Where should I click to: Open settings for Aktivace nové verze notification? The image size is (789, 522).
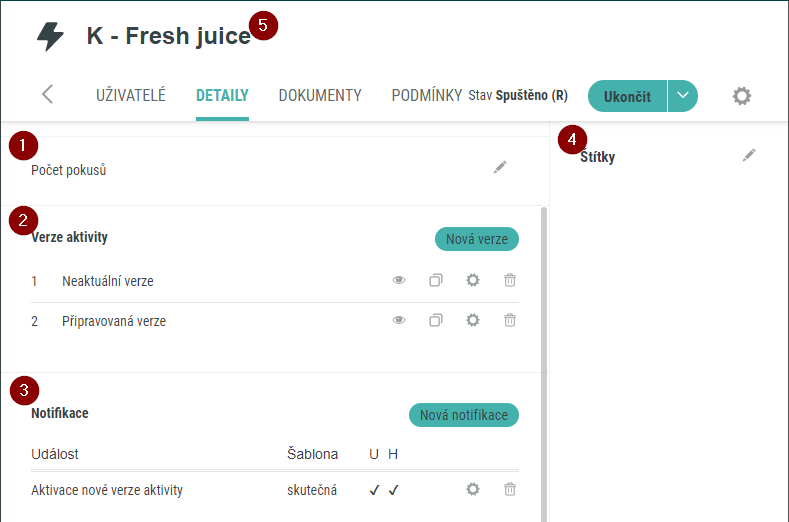(472, 489)
